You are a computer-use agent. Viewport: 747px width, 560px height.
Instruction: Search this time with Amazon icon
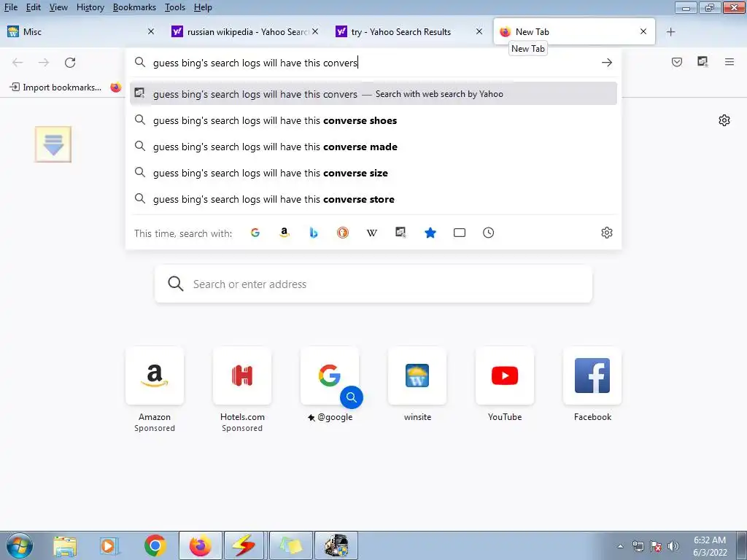tap(285, 233)
